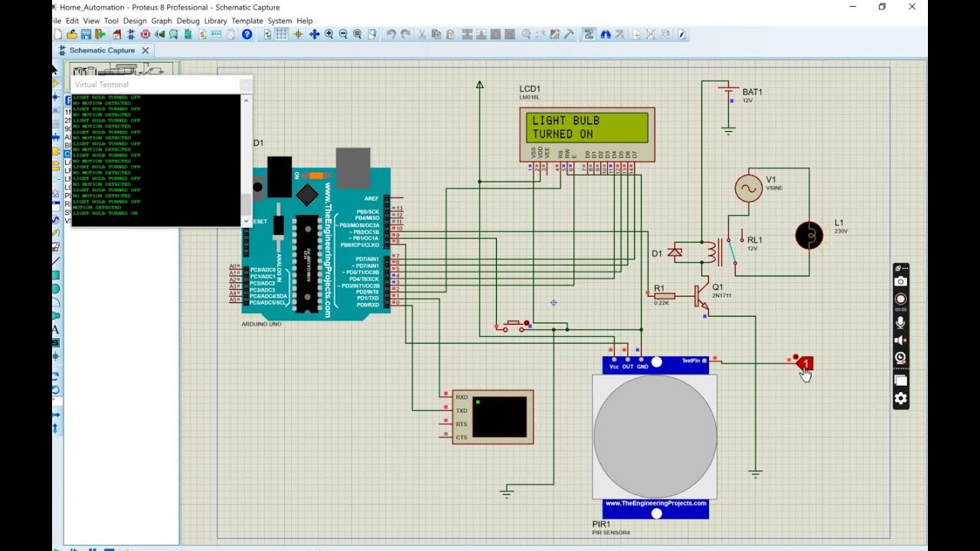Open the Template menu
Image resolution: width=980 pixels, height=551 pixels.
[x=247, y=21]
